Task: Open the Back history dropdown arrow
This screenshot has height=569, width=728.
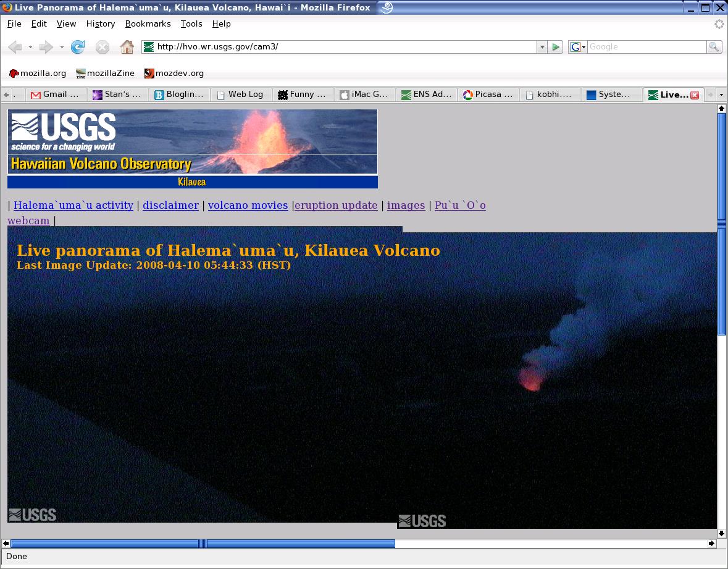Action: [x=30, y=47]
